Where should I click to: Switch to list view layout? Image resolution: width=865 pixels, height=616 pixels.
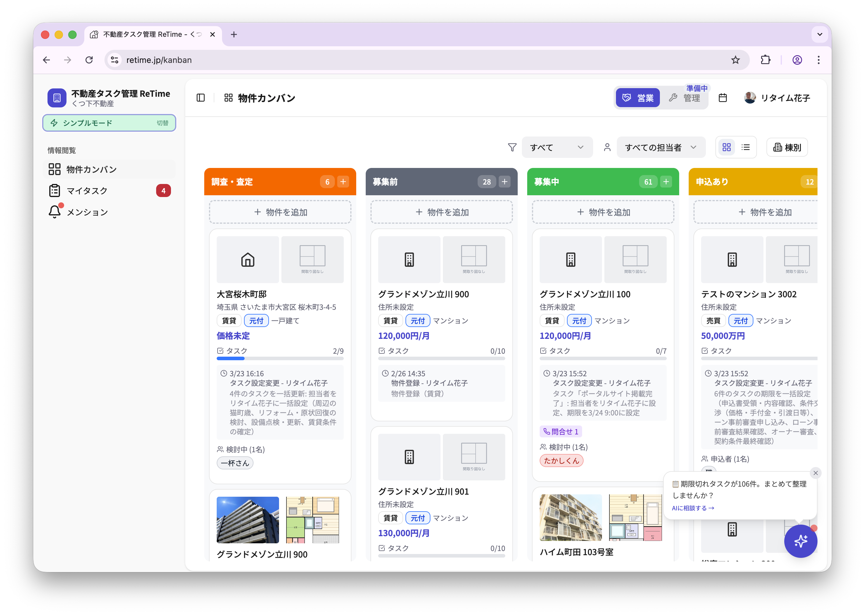coord(745,147)
